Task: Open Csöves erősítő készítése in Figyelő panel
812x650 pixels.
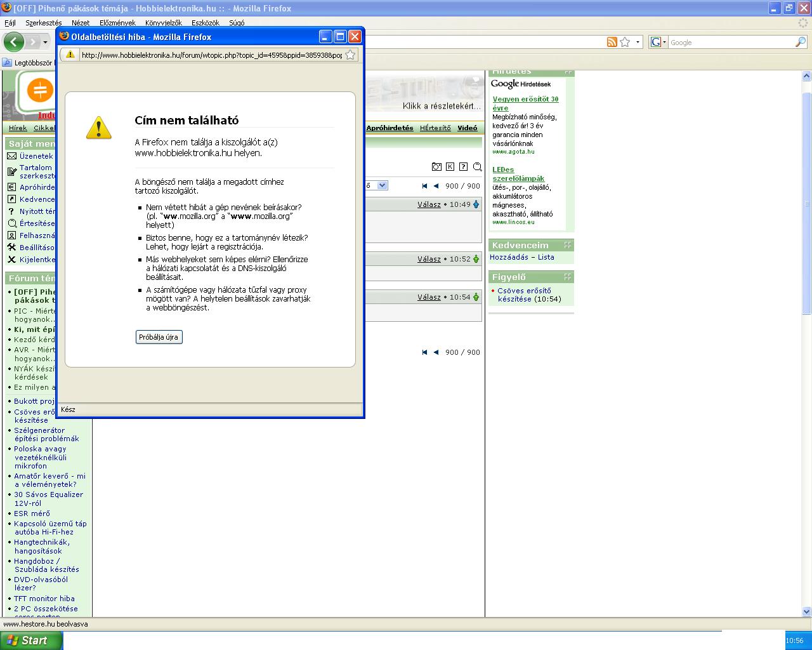Action: coord(525,295)
